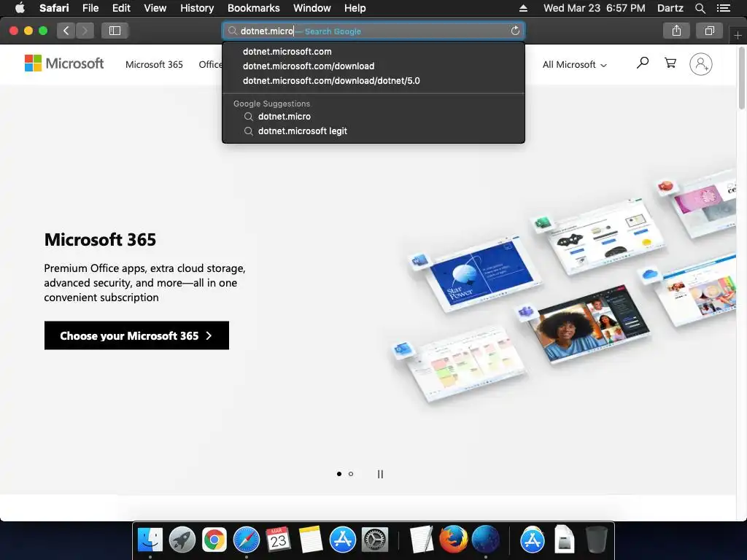Open Google Chrome from the Dock
747x560 pixels.
tap(214, 540)
